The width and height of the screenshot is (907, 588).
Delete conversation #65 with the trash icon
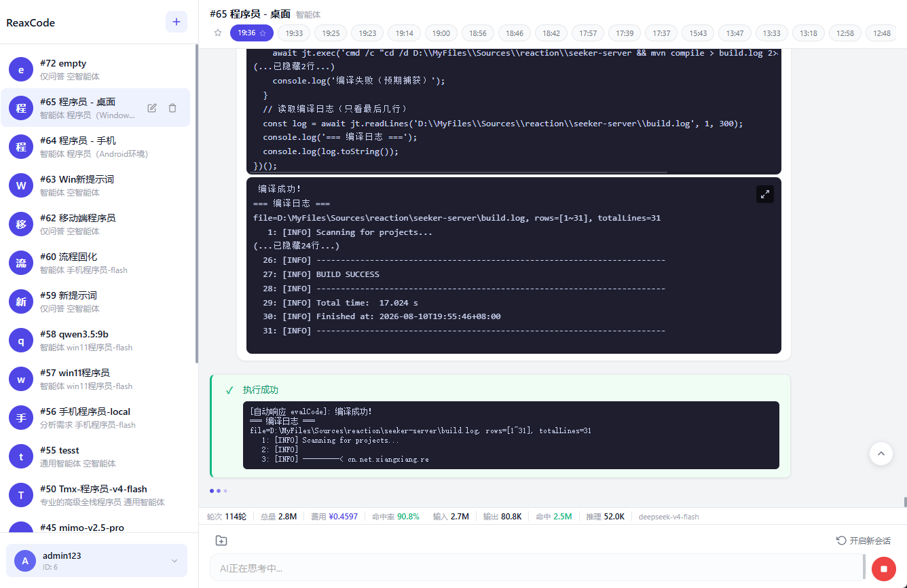point(172,108)
